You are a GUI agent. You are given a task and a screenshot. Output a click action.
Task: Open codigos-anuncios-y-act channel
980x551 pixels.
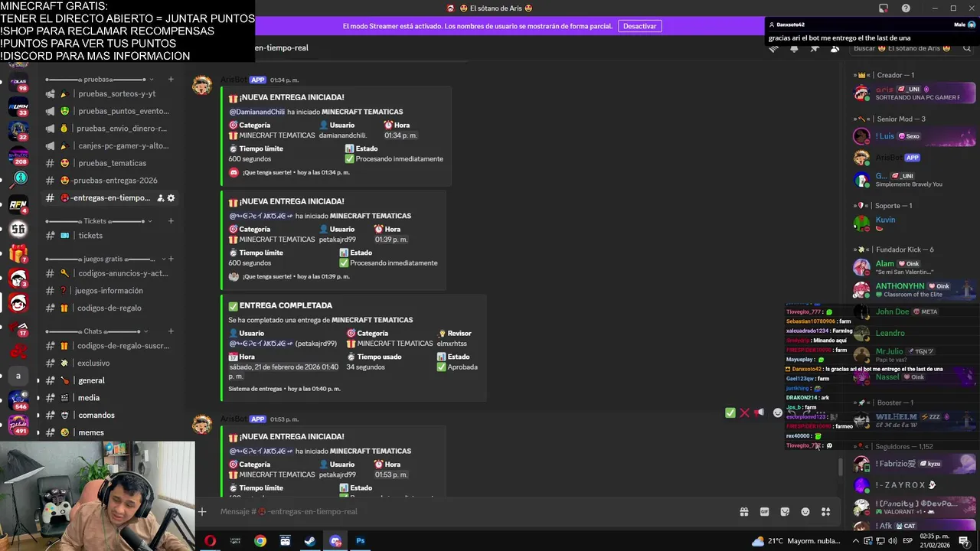(111, 273)
